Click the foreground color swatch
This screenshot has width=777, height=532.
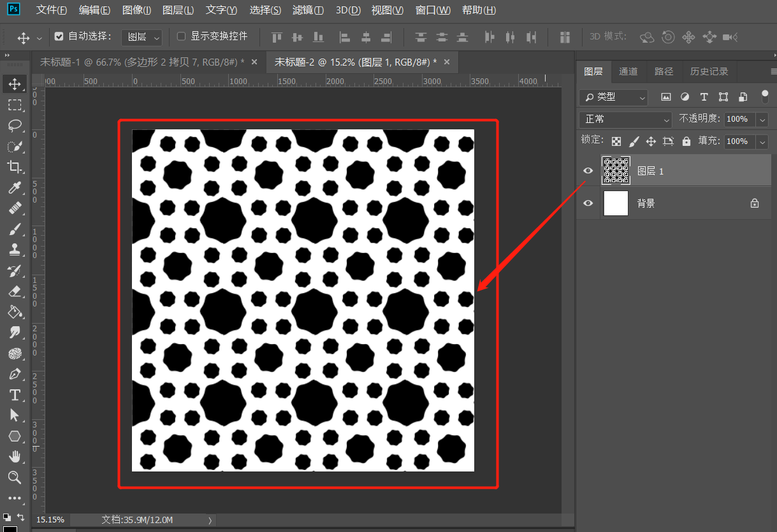click(x=10, y=529)
